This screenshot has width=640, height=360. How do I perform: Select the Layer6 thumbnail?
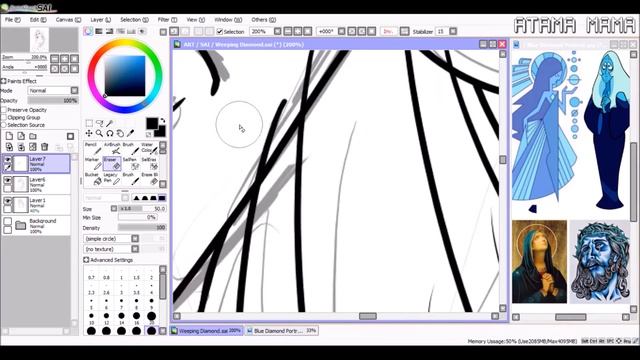[x=20, y=184]
